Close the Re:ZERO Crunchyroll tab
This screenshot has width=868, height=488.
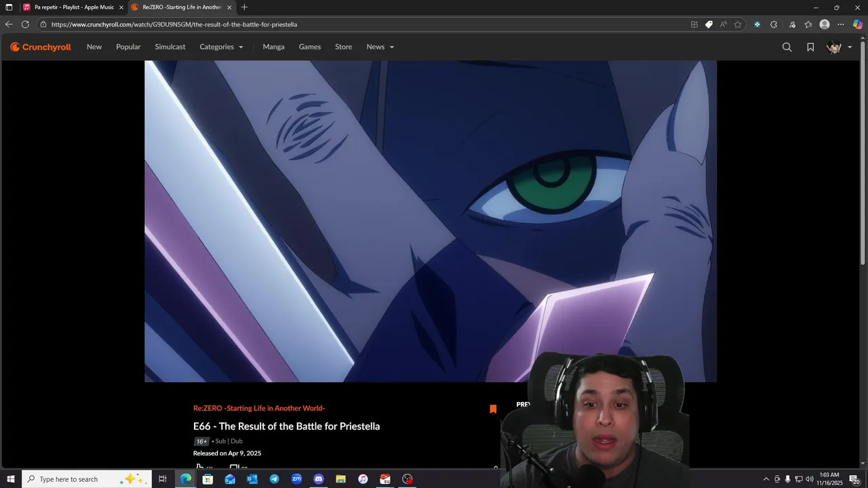[229, 7]
